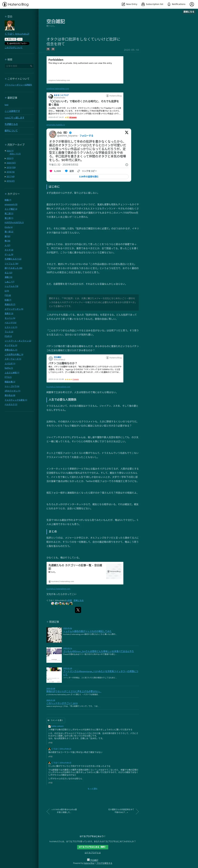Read 116件の返信を読む replies
This screenshot has width=198, height=868.
point(89,177)
